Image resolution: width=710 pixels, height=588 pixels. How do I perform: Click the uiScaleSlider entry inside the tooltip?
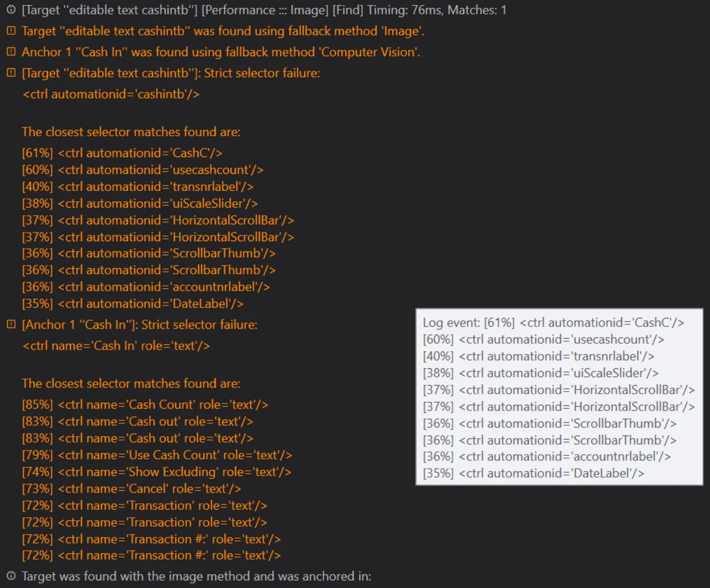coord(541,373)
